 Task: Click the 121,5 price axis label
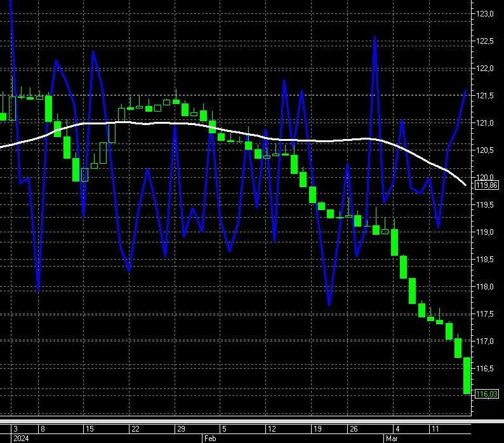[x=485, y=95]
